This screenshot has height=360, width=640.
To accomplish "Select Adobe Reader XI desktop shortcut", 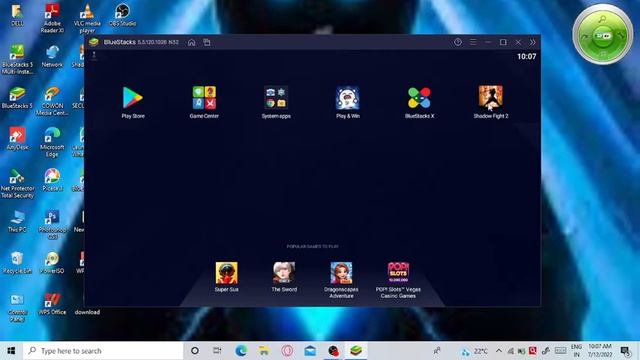I will pos(52,18).
